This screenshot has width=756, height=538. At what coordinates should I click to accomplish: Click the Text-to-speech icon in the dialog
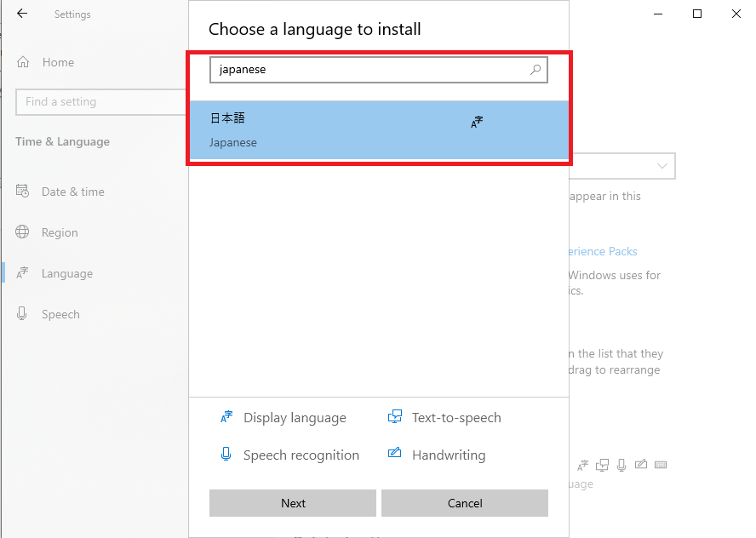click(x=395, y=417)
